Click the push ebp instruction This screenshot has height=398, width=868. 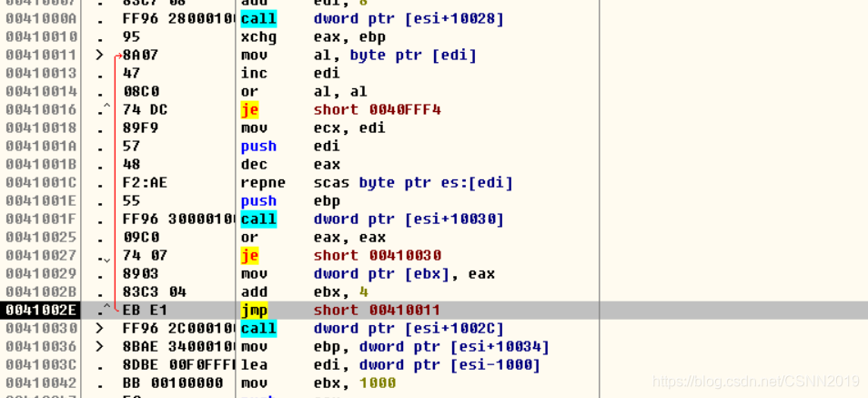(290, 200)
